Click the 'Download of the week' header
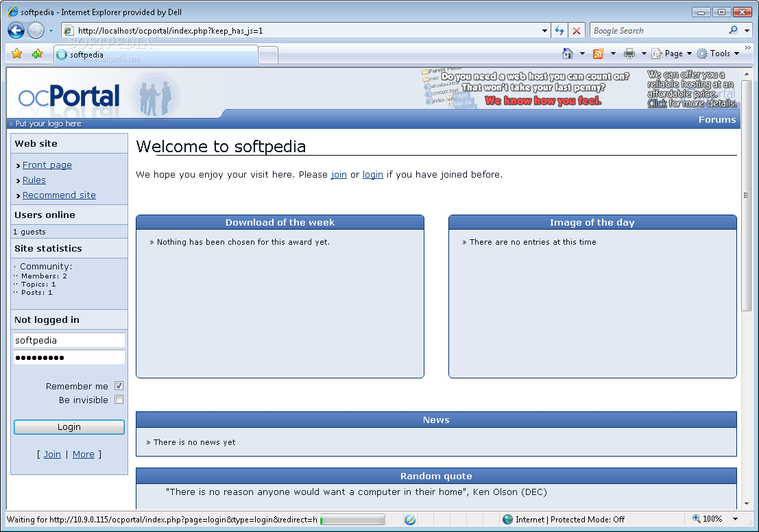The width and height of the screenshot is (759, 532). [x=280, y=222]
